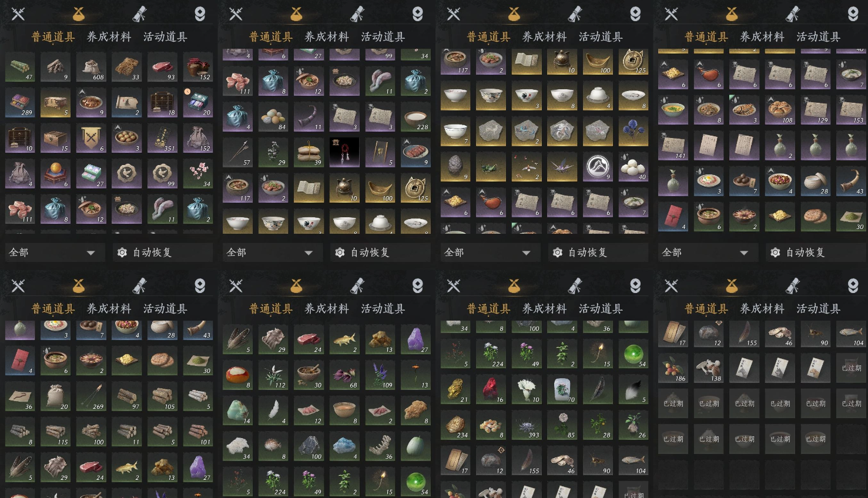
Task: Select the round white mountain emblem item
Action: (x=598, y=168)
